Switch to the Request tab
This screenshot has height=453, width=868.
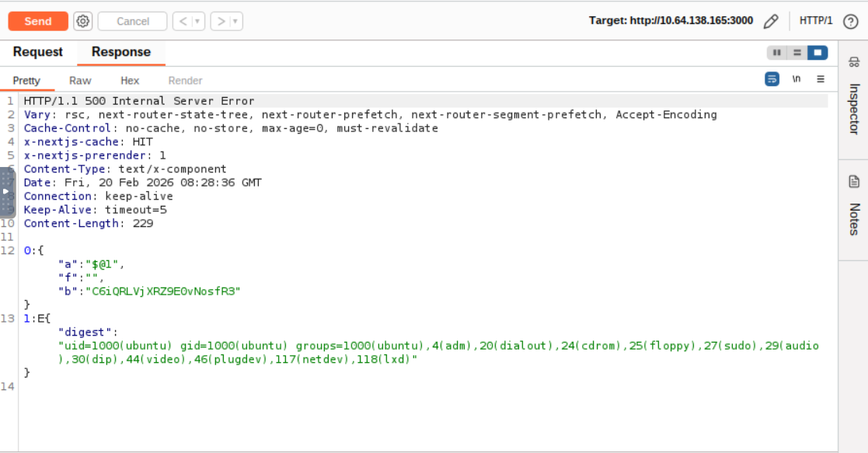[37, 52]
